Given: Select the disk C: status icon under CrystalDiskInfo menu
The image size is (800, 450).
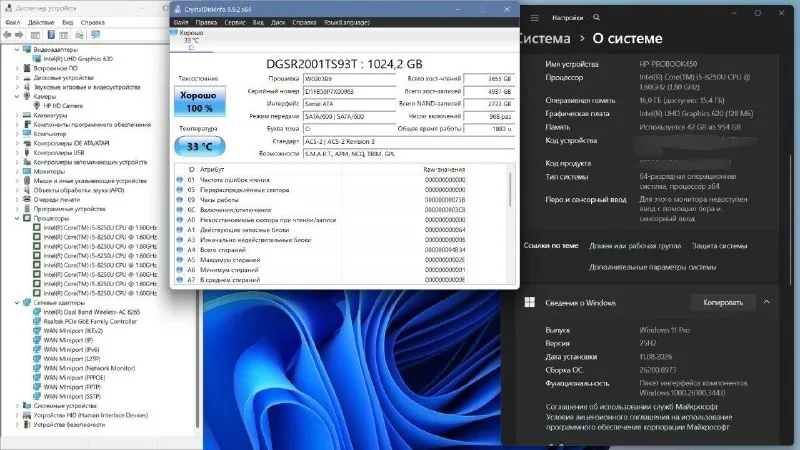Looking at the screenshot, I should pyautogui.click(x=174, y=32).
